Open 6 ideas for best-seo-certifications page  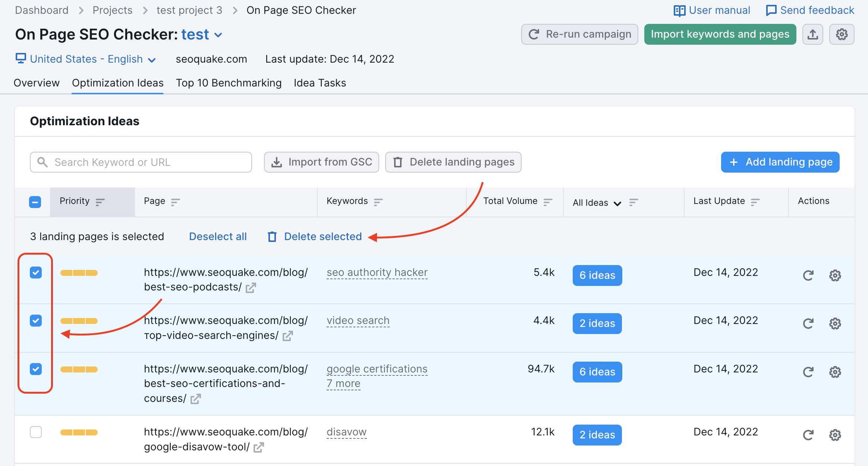point(597,372)
